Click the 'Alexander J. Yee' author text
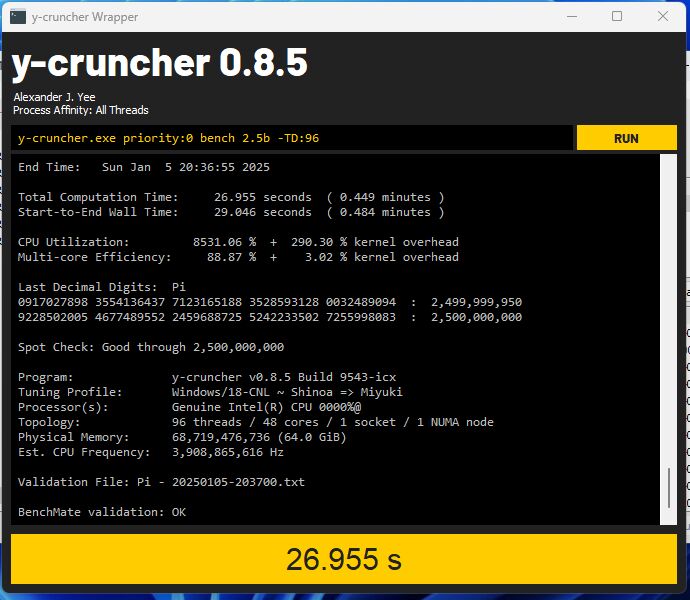Image resolution: width=690 pixels, height=600 pixels. tap(55, 97)
